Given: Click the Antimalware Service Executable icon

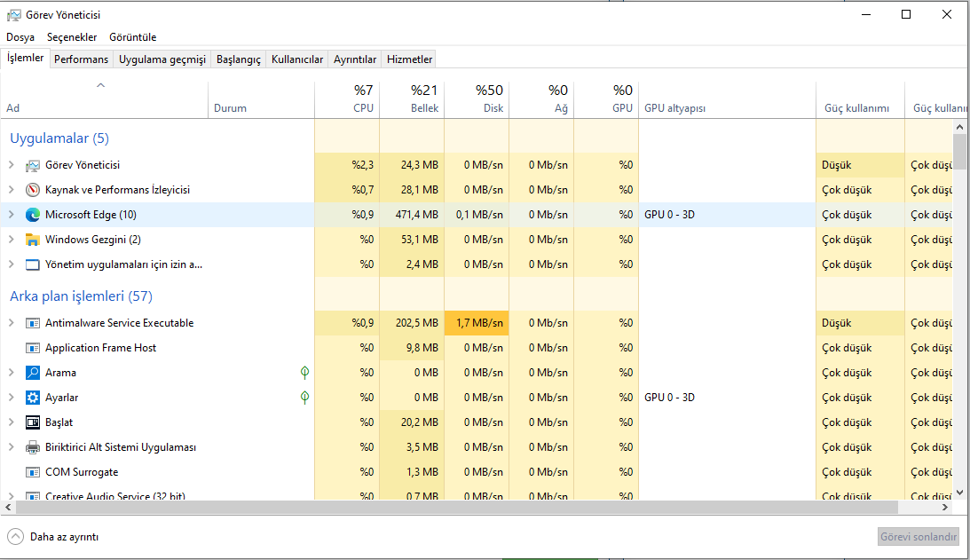Looking at the screenshot, I should (x=33, y=323).
